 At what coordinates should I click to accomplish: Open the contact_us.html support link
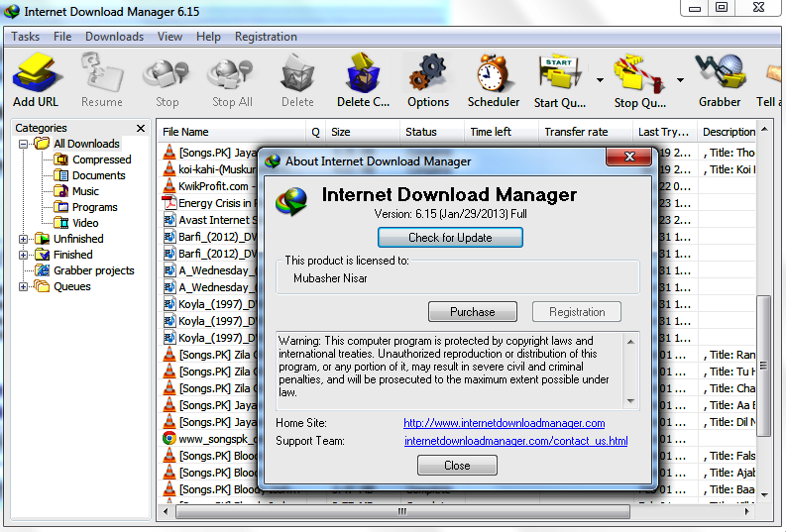coord(515,441)
